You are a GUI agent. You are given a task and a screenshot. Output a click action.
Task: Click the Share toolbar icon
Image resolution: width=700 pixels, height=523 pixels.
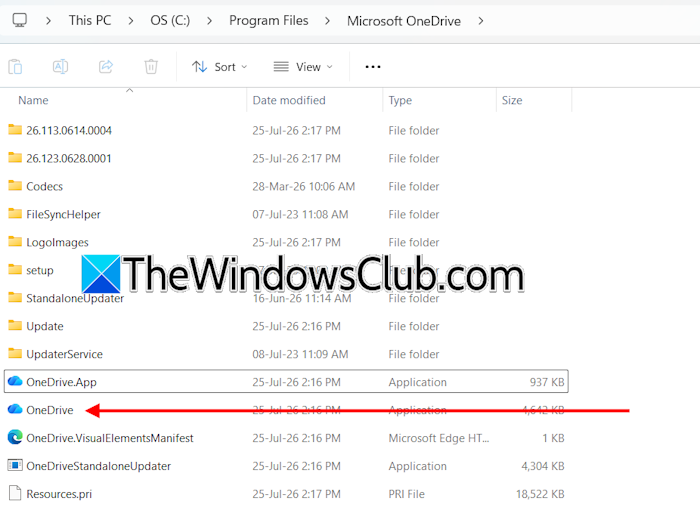pyautogui.click(x=106, y=67)
